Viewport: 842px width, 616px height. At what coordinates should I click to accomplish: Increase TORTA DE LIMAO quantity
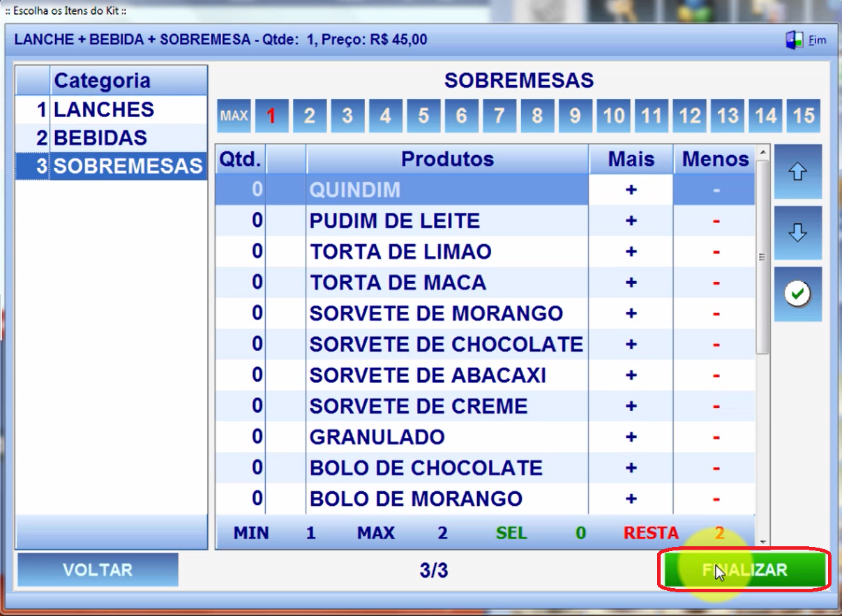pyautogui.click(x=631, y=252)
